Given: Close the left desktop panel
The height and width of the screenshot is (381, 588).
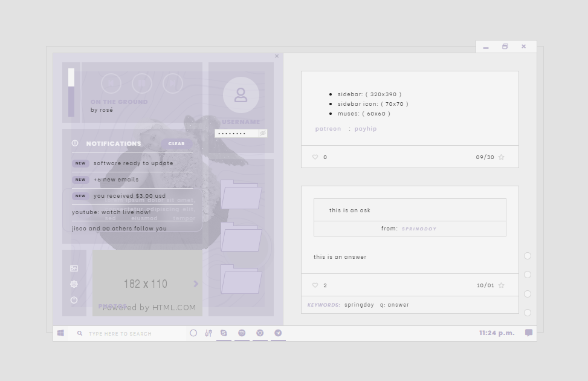Looking at the screenshot, I should coord(277,56).
